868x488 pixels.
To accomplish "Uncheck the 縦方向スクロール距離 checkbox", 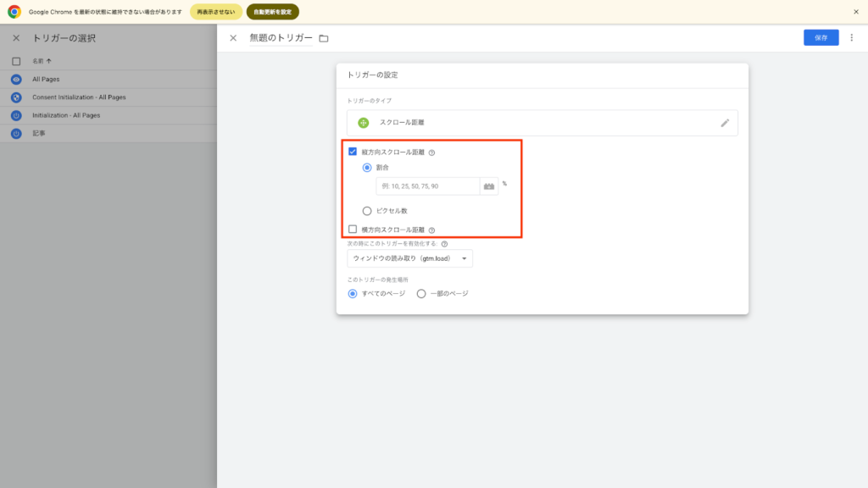I will [x=353, y=152].
